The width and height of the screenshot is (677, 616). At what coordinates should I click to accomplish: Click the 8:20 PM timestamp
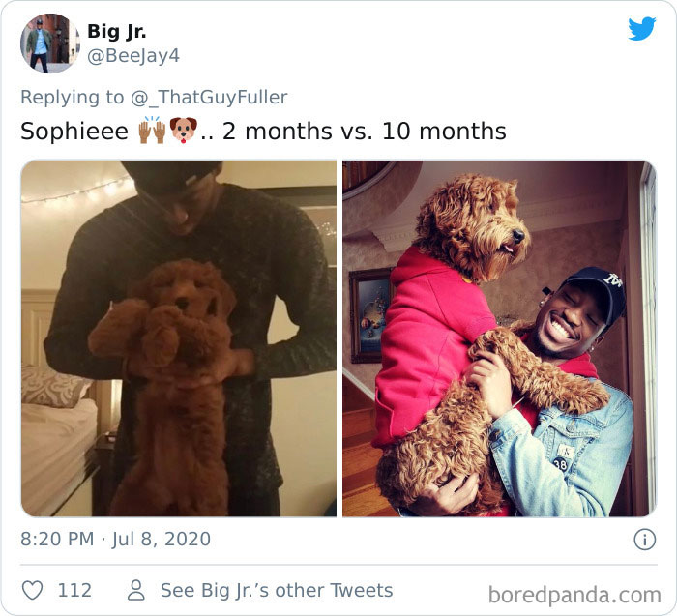[x=57, y=539]
